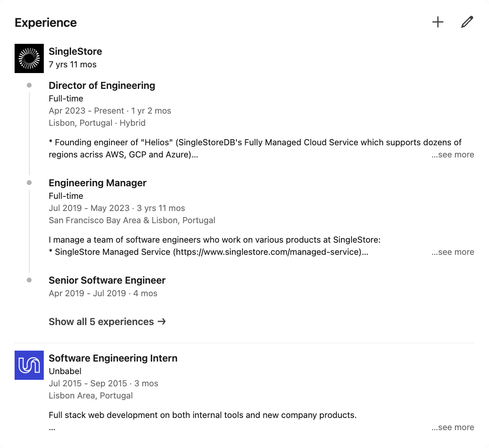Click the Director of Engineering timeline bullet

tap(29, 85)
